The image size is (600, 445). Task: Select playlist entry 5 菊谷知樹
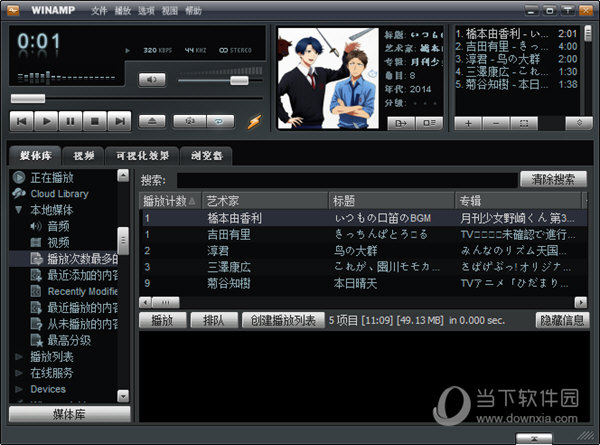coord(516,84)
